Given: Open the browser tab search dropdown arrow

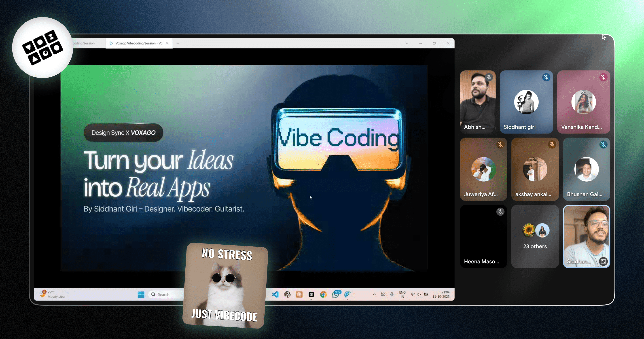Looking at the screenshot, I should (407, 43).
